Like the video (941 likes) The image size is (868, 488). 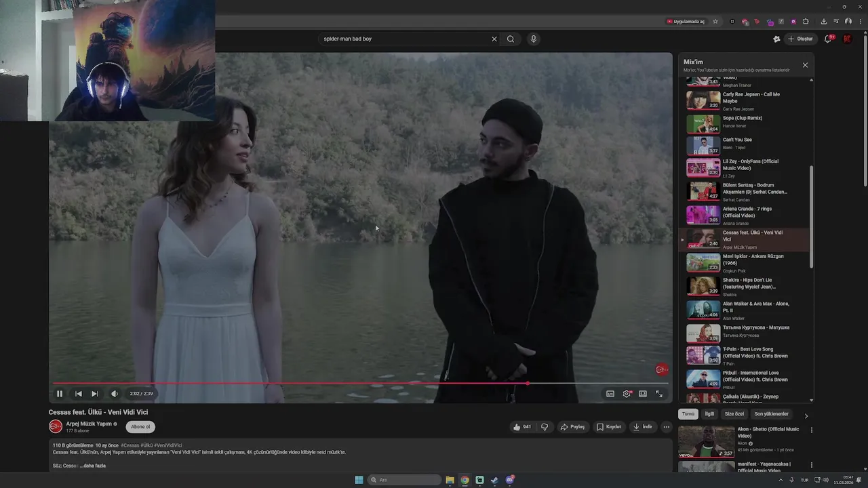pos(522,427)
